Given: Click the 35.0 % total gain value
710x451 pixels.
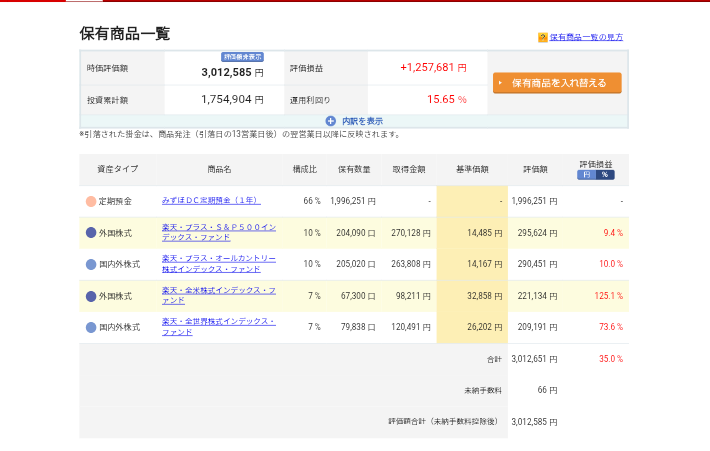Looking at the screenshot, I should 611,359.
